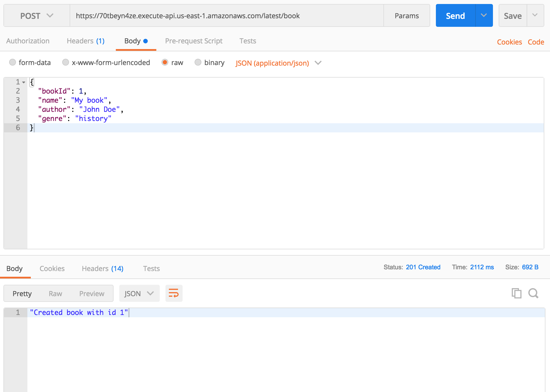Open the POST method dropdown
550x392 pixels.
(37, 16)
